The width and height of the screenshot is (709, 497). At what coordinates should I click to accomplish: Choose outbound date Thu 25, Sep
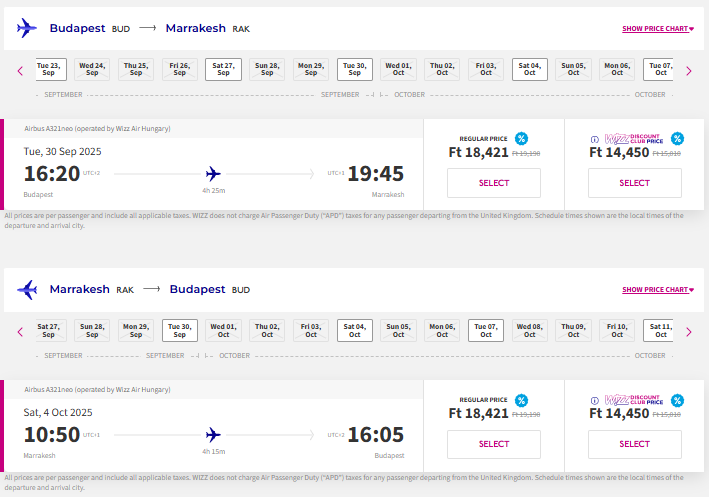pyautogui.click(x=136, y=69)
